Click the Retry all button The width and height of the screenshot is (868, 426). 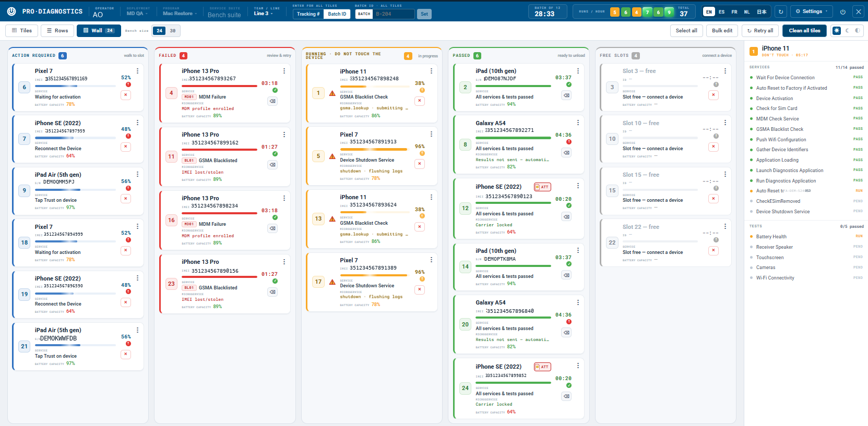pyautogui.click(x=760, y=31)
